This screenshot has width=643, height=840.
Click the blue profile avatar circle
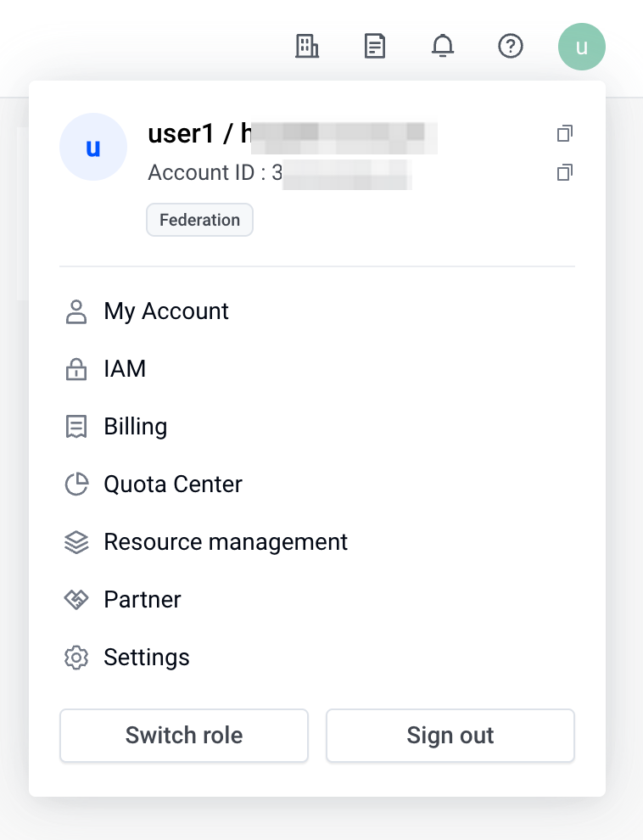93,147
